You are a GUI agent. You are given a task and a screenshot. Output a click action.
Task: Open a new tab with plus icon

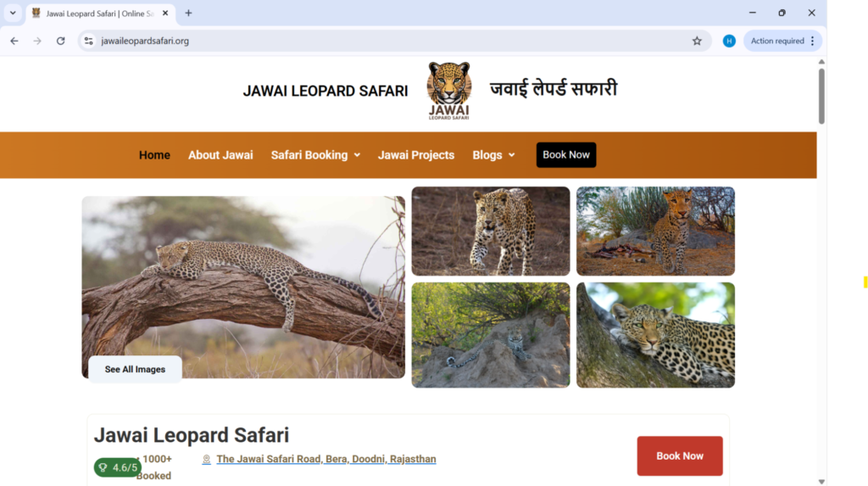point(188,14)
